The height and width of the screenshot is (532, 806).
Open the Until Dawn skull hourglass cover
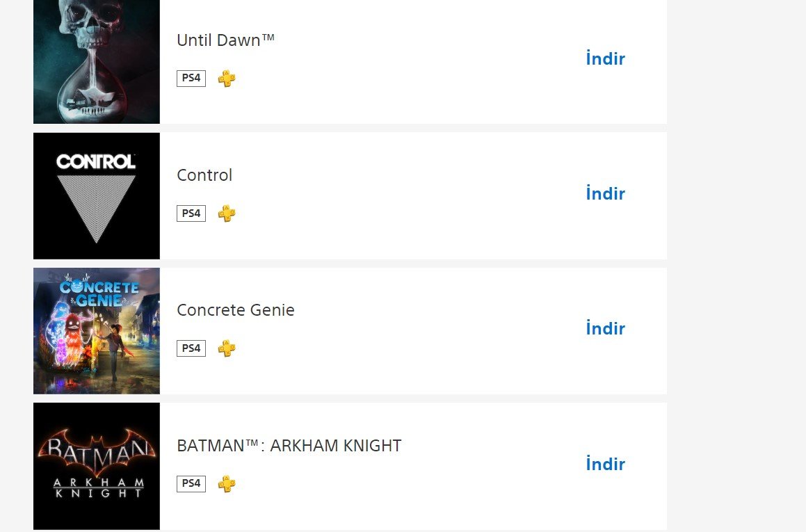pyautogui.click(x=97, y=62)
